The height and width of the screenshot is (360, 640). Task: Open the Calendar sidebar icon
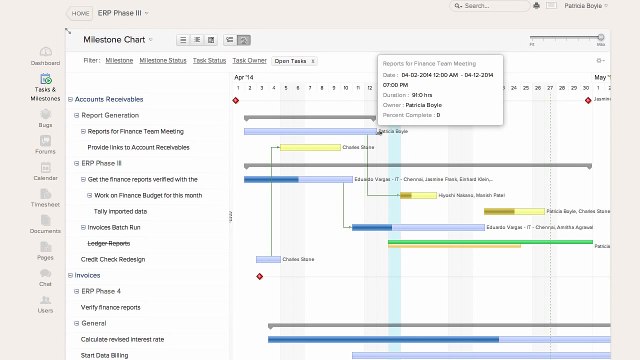pos(45,168)
